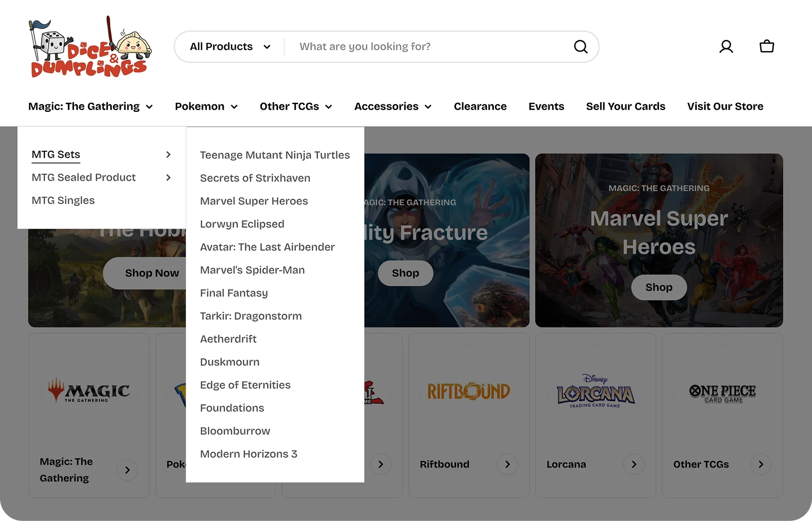Click the Lorcana card arrow icon
This screenshot has height=521, width=812.
point(634,464)
